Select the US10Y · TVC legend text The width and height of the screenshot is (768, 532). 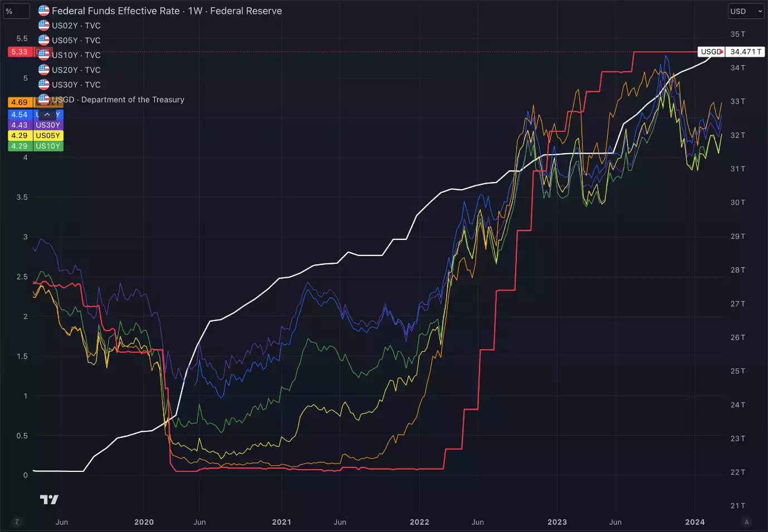click(76, 55)
